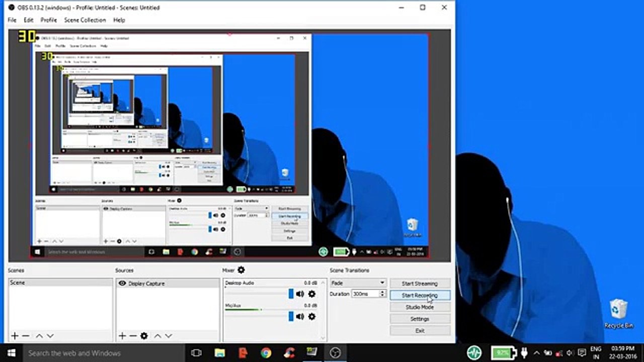Click the OBS preview canvas
644x362 pixels.
(x=229, y=146)
